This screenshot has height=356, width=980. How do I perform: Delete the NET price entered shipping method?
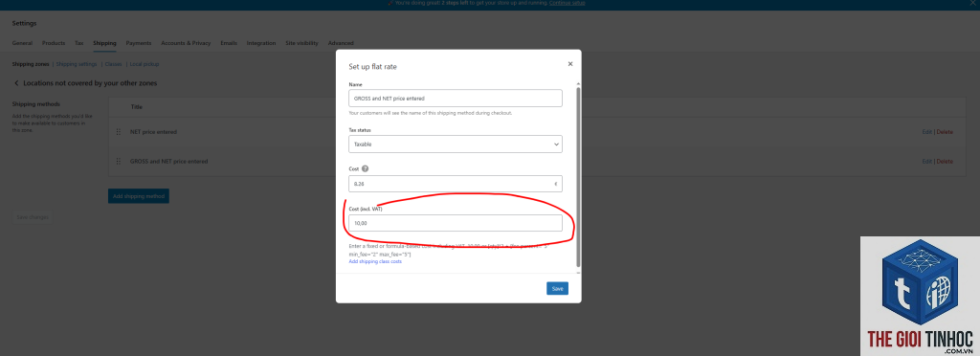(945, 132)
